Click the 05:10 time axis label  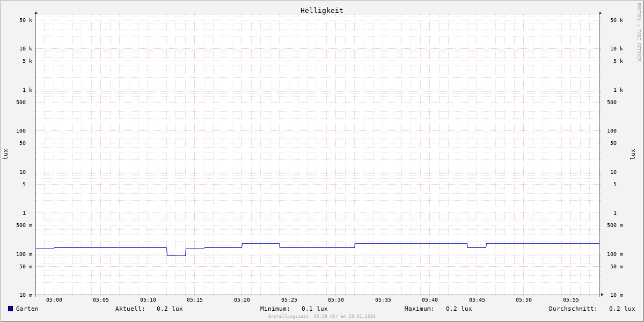[x=148, y=300]
